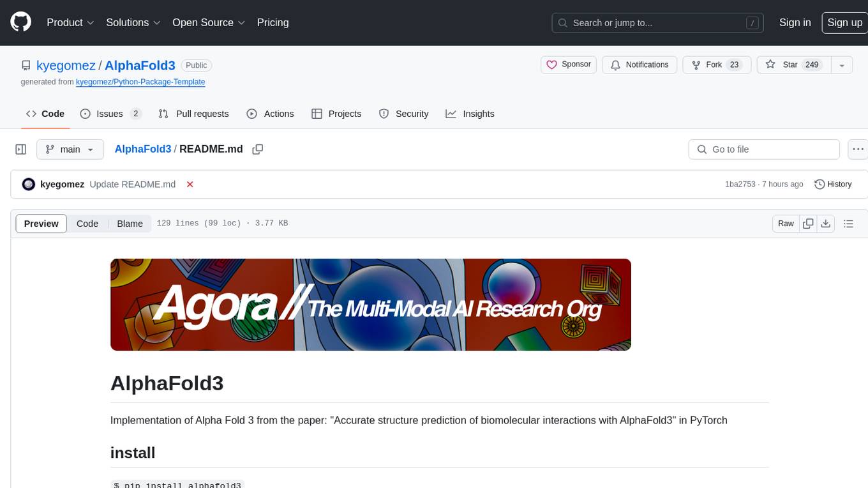Switch to the Actions tab
Image resolution: width=868 pixels, height=488 pixels.
[270, 114]
